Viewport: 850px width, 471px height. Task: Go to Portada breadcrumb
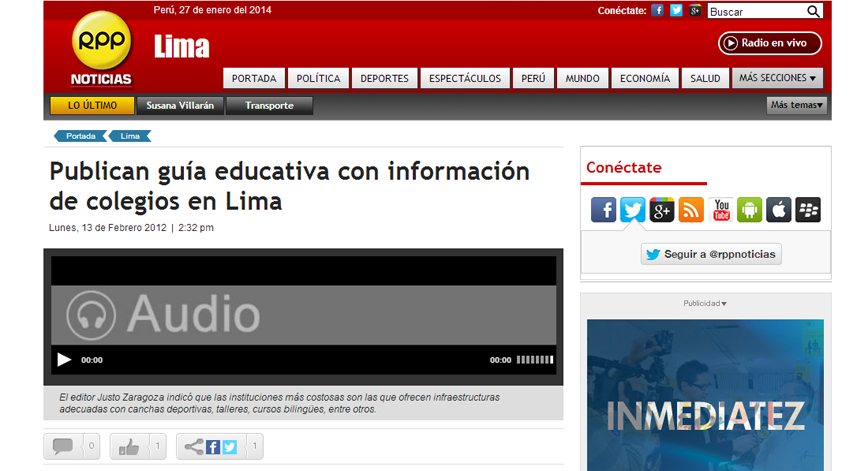pos(80,136)
